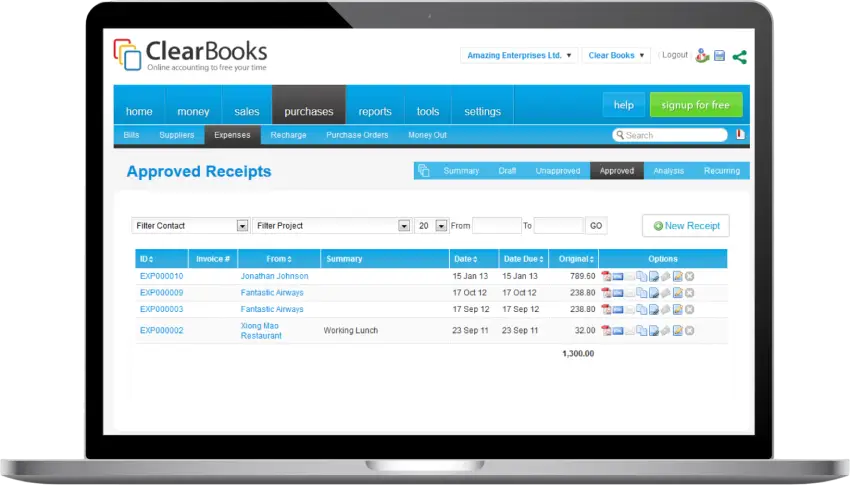This screenshot has width=850, height=485.
Task: Open Amazing Enterprises Ltd. company dropdown
Action: pos(519,55)
